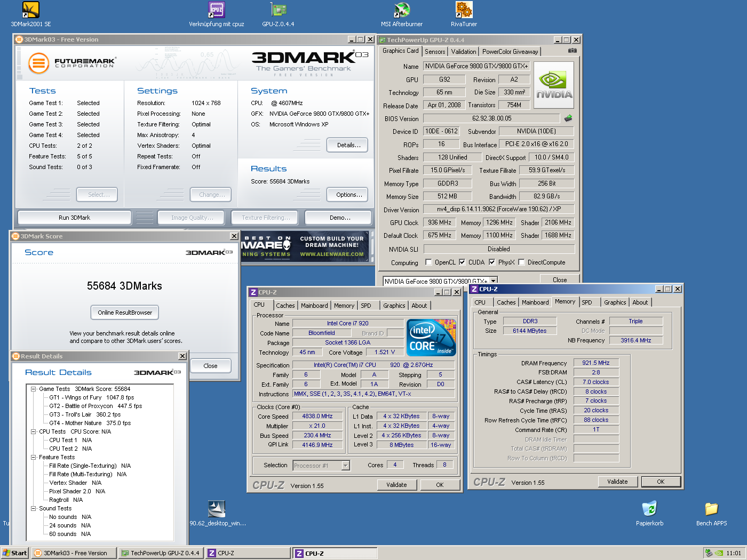Viewport: 747px width, 560px height.
Task: Switch to the Caches tab in CPU-Z CPU window
Action: pyautogui.click(x=285, y=306)
